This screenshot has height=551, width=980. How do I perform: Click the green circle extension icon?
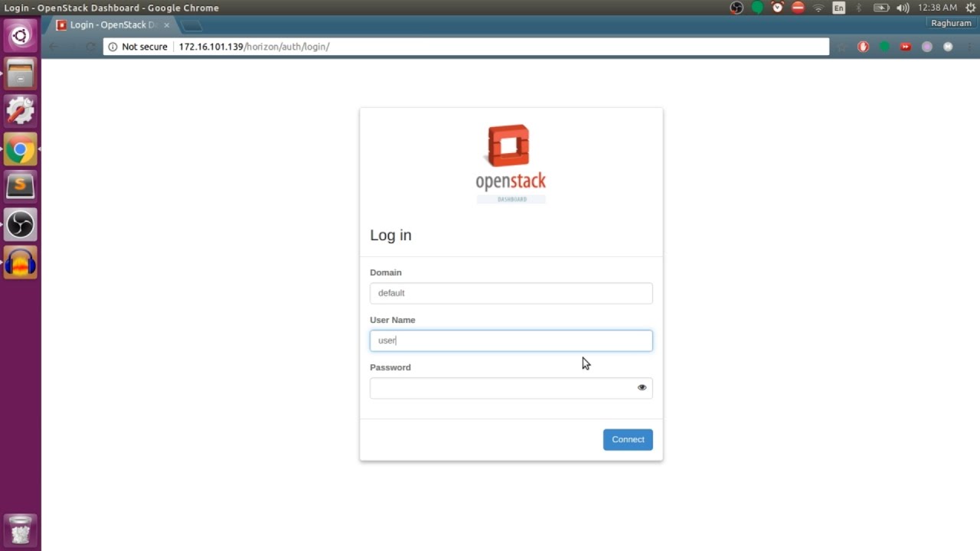pos(884,47)
